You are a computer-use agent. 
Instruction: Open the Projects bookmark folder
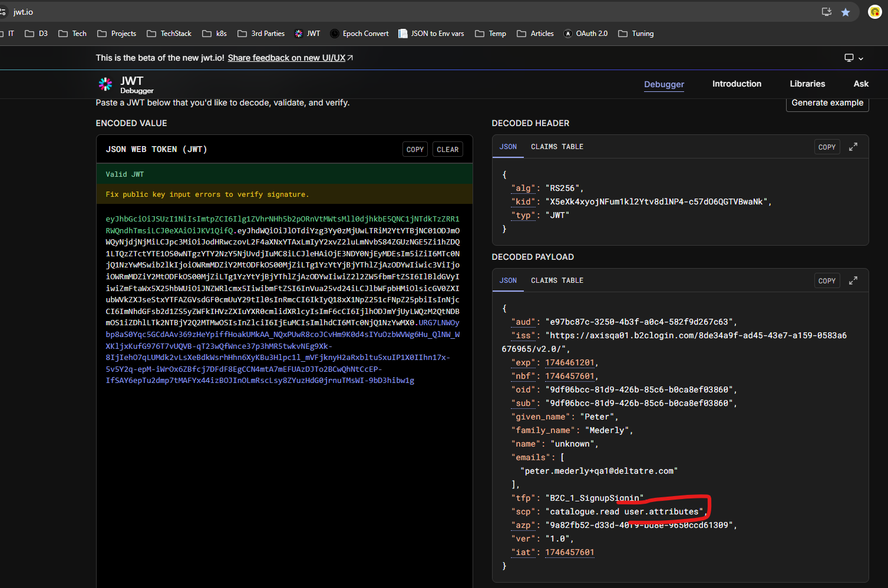click(x=117, y=34)
